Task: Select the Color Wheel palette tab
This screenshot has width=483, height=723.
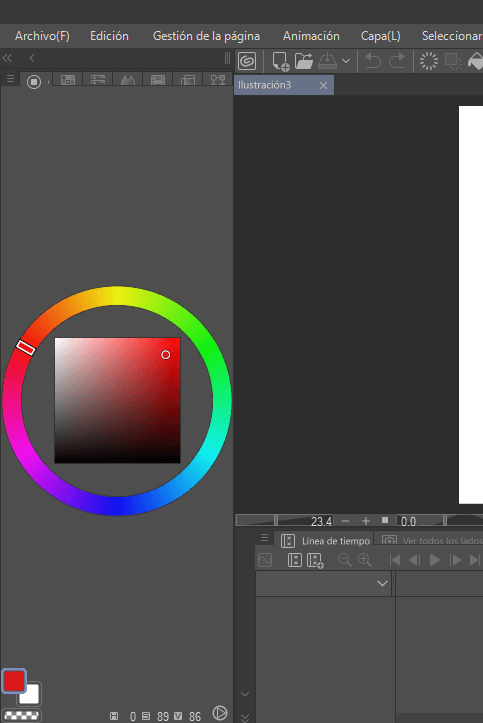Action: point(34,82)
